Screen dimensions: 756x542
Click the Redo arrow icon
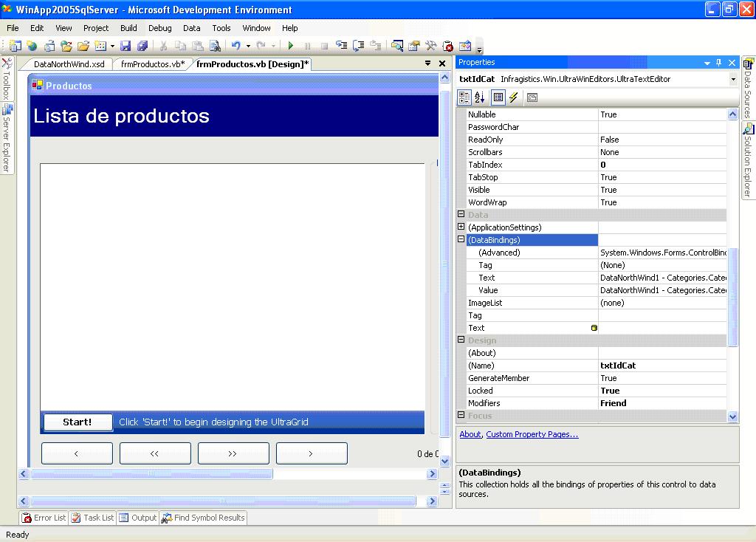coord(261,46)
